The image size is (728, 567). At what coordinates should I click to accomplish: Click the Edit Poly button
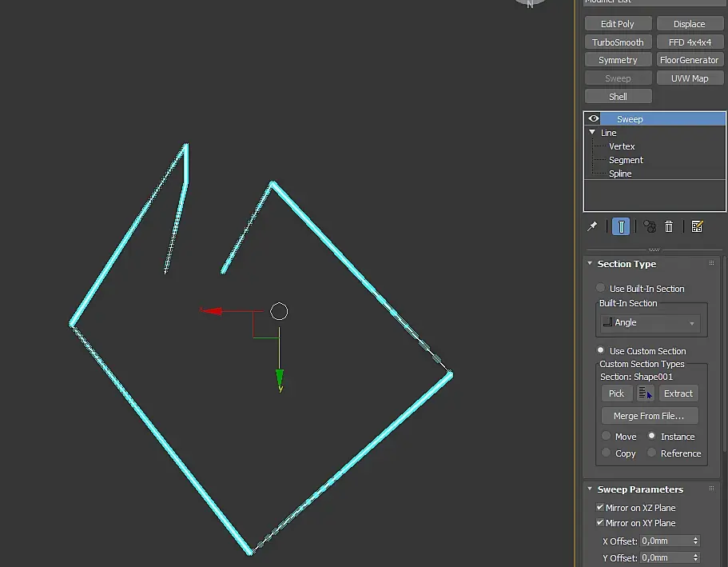coord(618,24)
